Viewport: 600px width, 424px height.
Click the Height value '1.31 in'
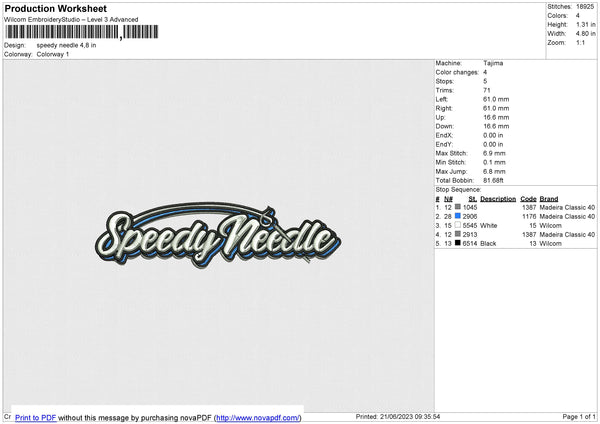pyautogui.click(x=585, y=24)
